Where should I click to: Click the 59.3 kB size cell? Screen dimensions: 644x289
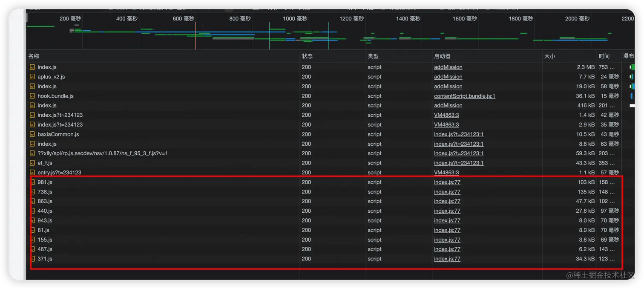pyautogui.click(x=585, y=153)
